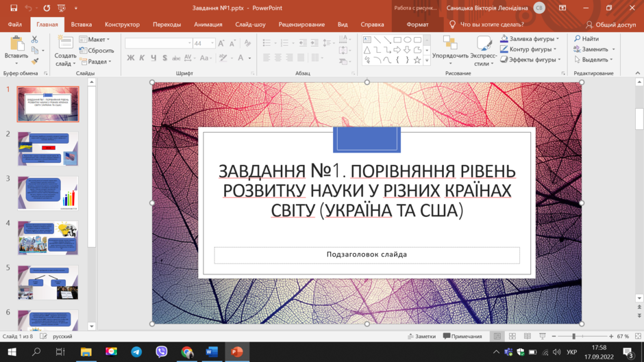The image size is (644, 362).
Task: Start slideshow from beginning via quick access icon
Action: (62, 8)
